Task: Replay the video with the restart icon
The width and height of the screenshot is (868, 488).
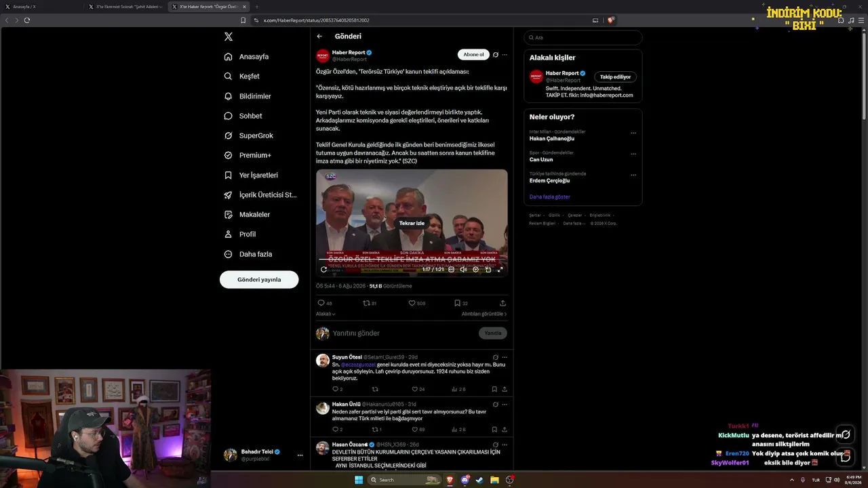Action: 323,270
